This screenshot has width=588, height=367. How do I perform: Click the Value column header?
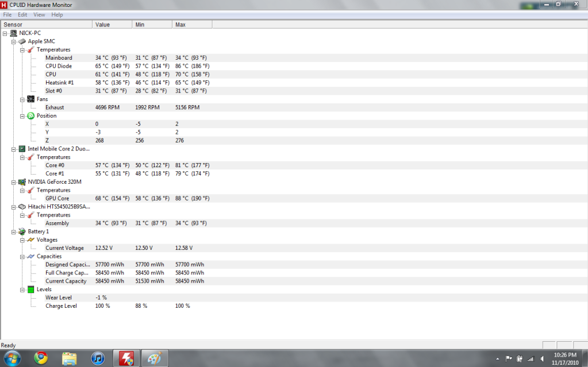[x=112, y=24]
